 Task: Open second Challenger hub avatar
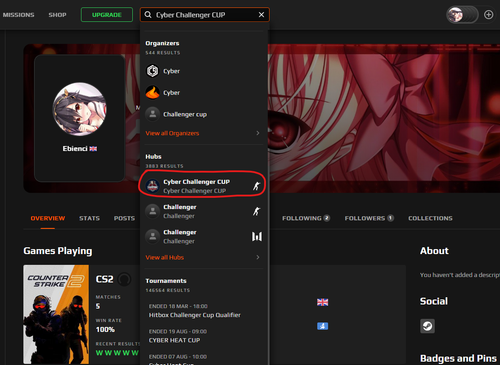(153, 236)
